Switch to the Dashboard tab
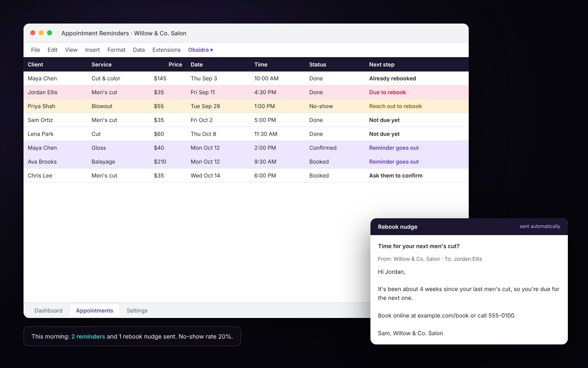This screenshot has height=368, width=588. (48, 310)
